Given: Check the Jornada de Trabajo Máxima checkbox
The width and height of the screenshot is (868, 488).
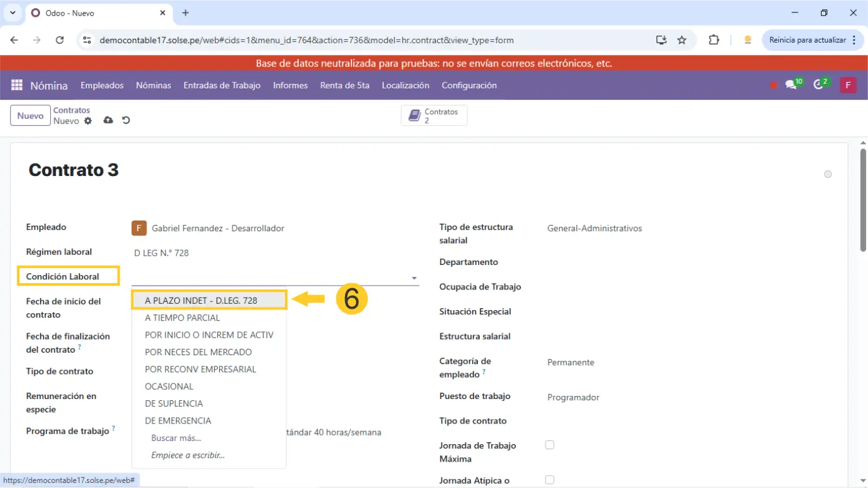Looking at the screenshot, I should pos(549,445).
